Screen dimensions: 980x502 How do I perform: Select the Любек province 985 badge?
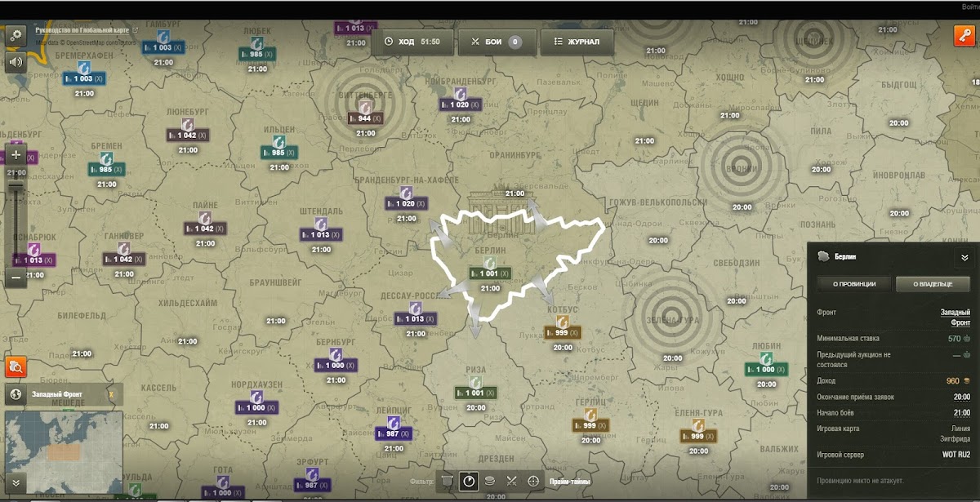256,54
